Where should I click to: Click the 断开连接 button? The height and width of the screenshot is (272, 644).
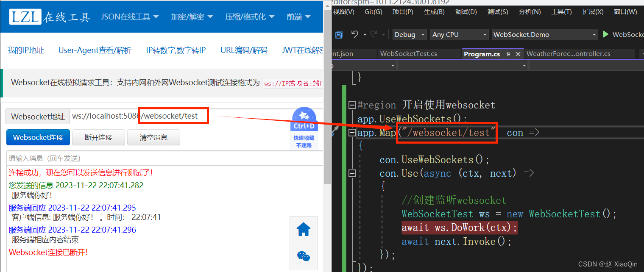coord(98,137)
